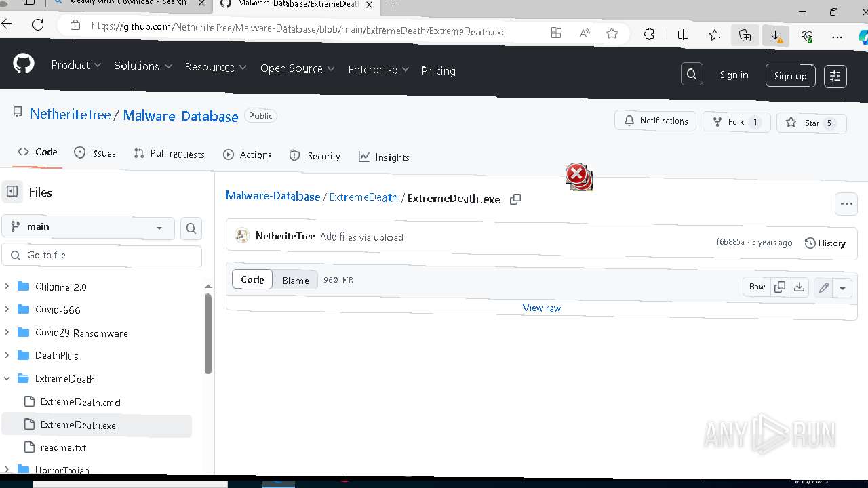The width and height of the screenshot is (868, 488).
Task: Click the file tree scrollbar
Action: (208, 333)
